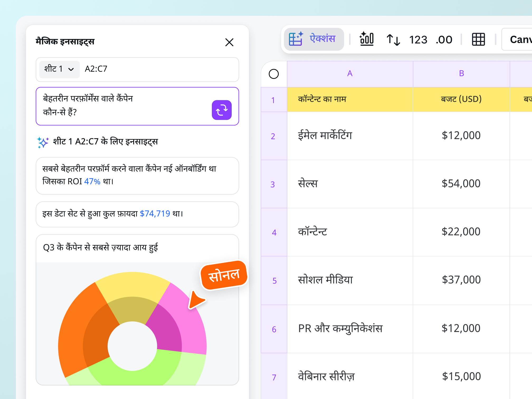Click the कॉन्टेन्ट का नाम header cell
This screenshot has width=532, height=399.
(350, 99)
